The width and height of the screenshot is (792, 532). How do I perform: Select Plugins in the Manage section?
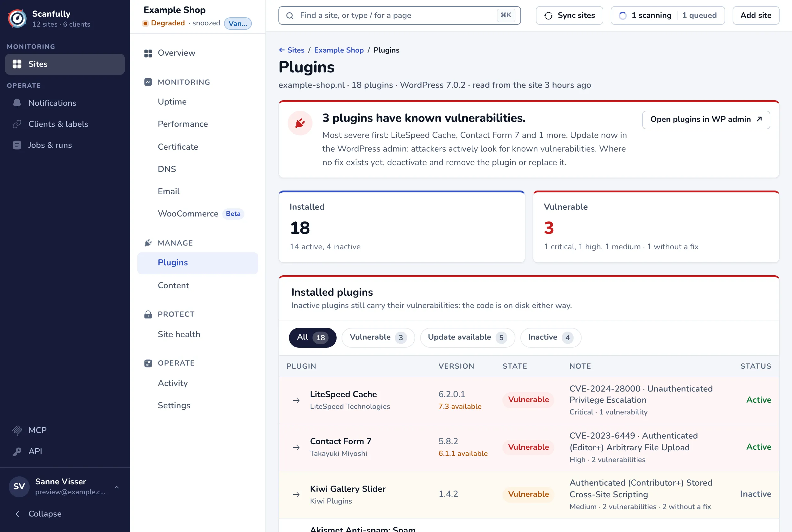tap(197, 263)
